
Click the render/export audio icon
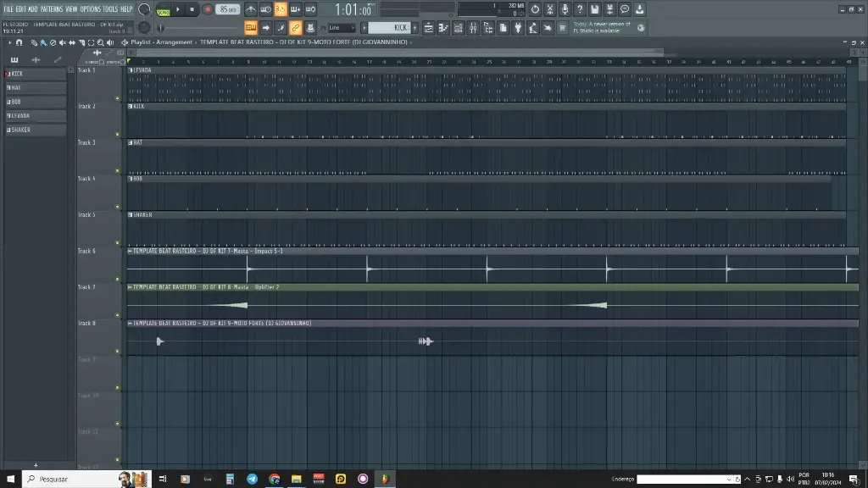[x=609, y=9]
